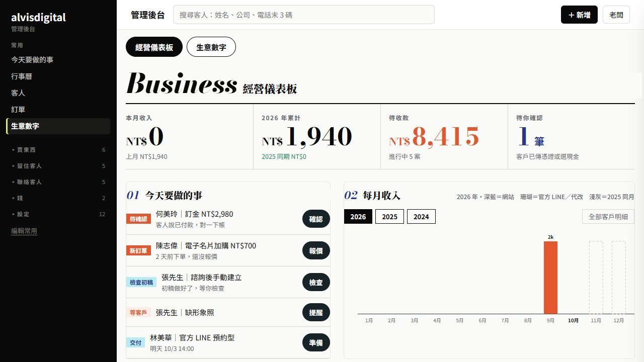Expand the 留住客人 sidebar group
The width and height of the screenshot is (644, 362).
pyautogui.click(x=58, y=166)
